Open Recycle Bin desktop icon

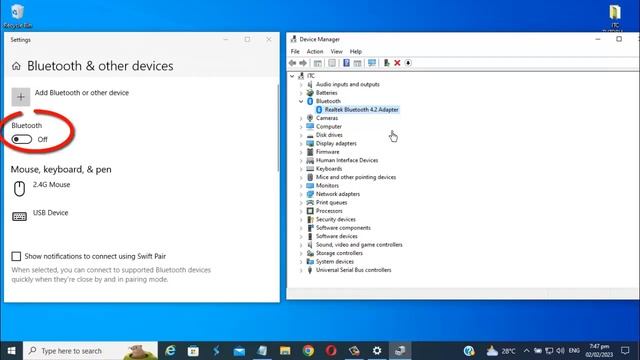point(18,16)
